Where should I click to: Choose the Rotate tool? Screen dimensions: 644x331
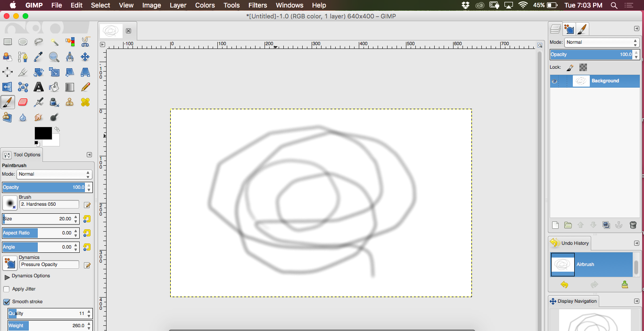(39, 72)
